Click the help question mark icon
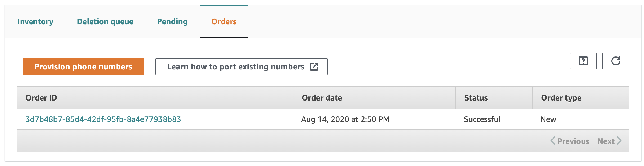 click(x=583, y=61)
